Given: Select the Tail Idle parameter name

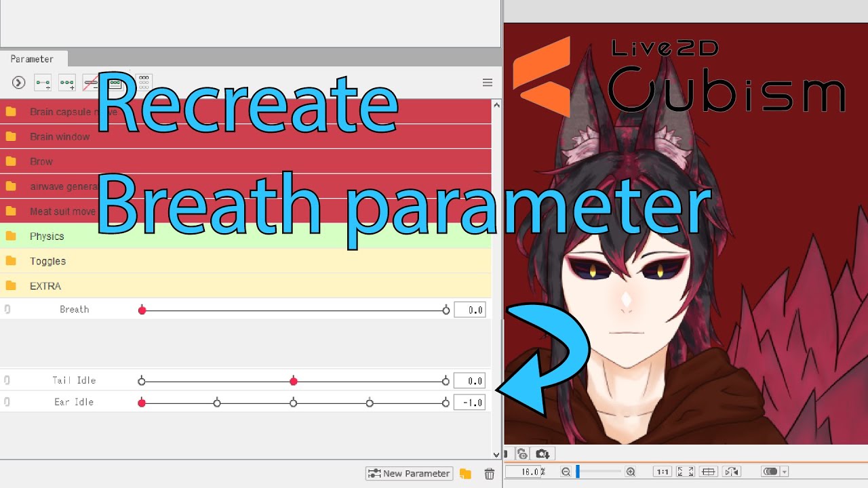Looking at the screenshot, I should (x=73, y=381).
